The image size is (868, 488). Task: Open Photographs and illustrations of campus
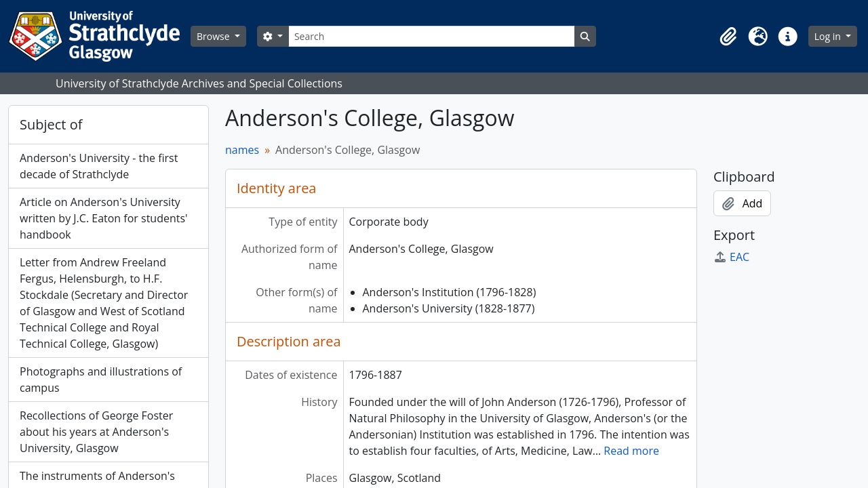pyautogui.click(x=108, y=380)
